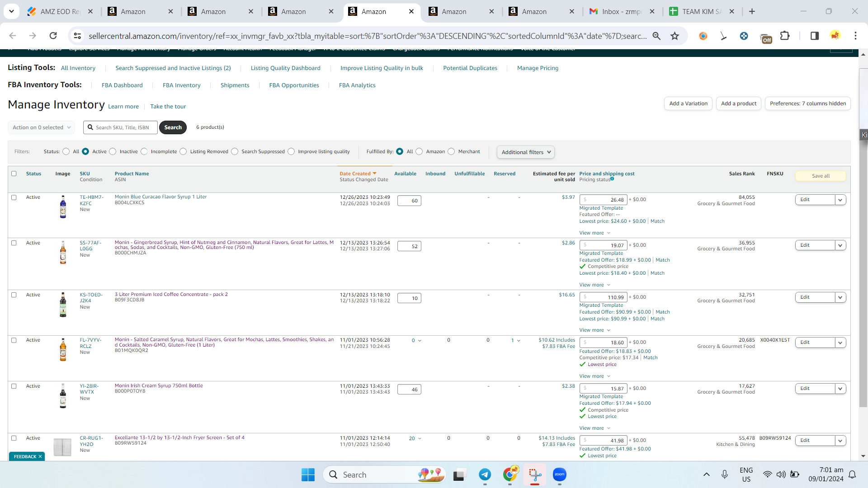Select the Search Suppressed filter
The image size is (868, 488).
tap(235, 151)
